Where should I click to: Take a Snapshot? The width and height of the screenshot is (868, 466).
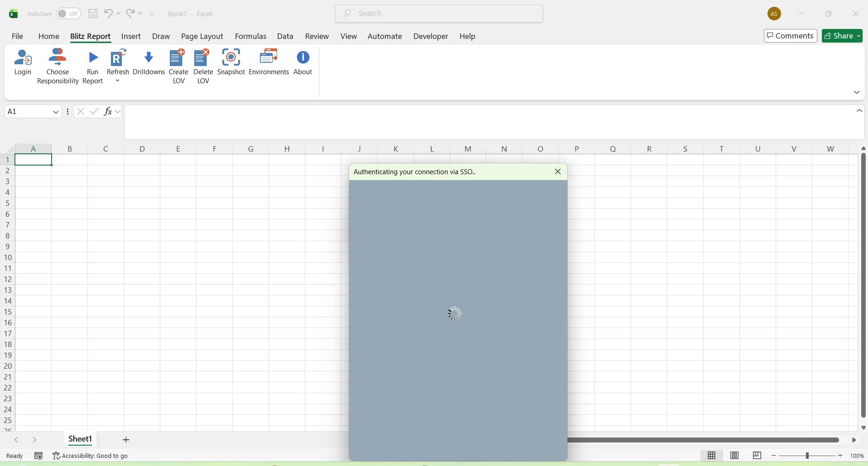tap(231, 62)
